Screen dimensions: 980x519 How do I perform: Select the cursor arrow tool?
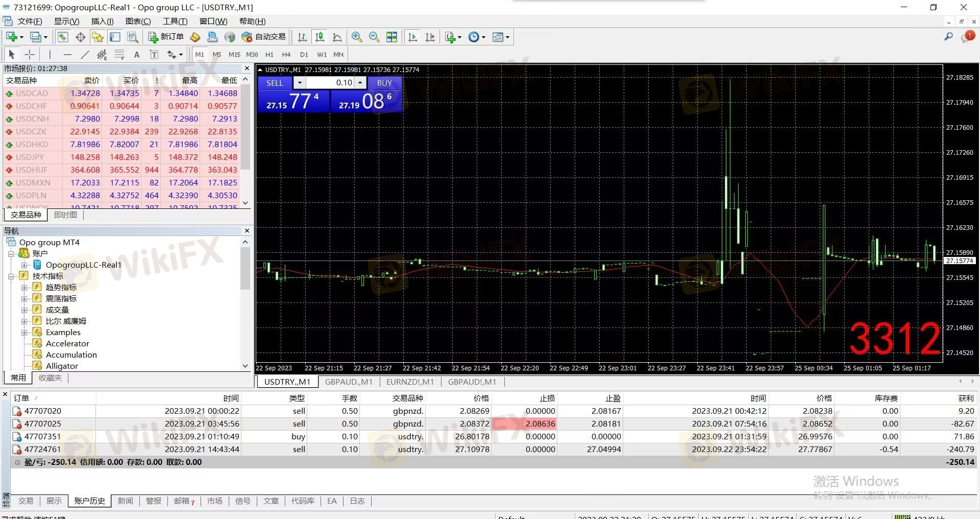pyautogui.click(x=12, y=54)
